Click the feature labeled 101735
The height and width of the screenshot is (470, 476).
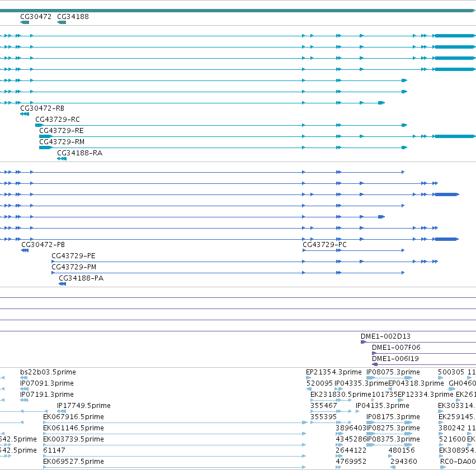(x=385, y=395)
